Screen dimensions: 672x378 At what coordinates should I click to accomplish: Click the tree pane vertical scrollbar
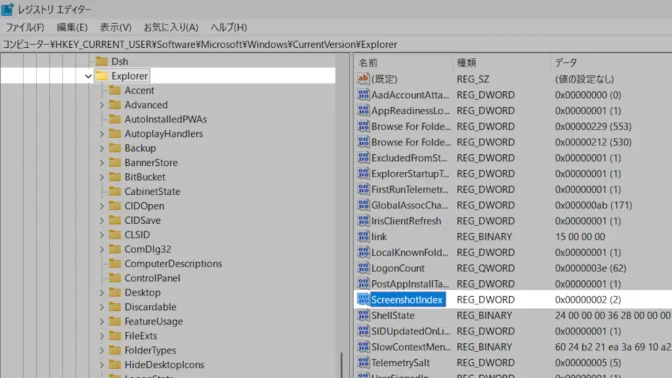tap(342, 365)
